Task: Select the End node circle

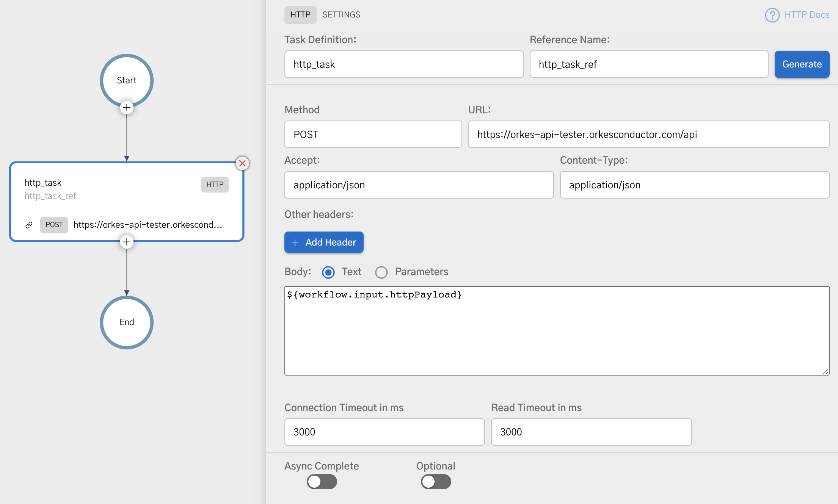Action: click(x=126, y=322)
